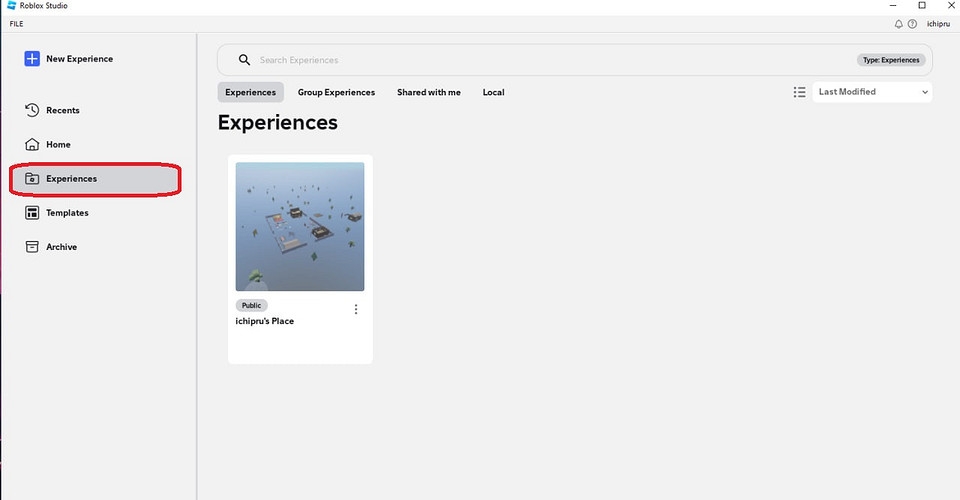This screenshot has width=960, height=500.
Task: Click the help question mark icon
Action: pyautogui.click(x=912, y=23)
